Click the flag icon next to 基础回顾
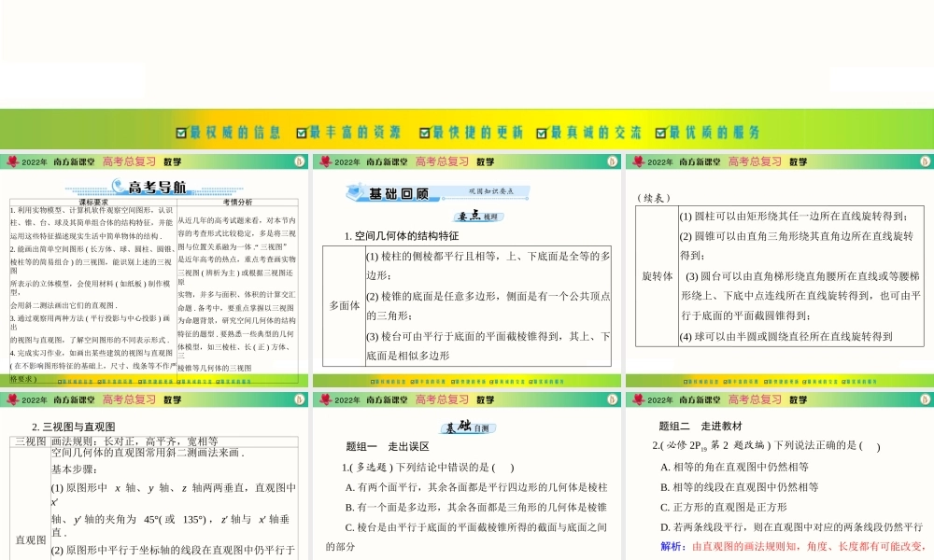934x560 pixels. pyautogui.click(x=355, y=192)
